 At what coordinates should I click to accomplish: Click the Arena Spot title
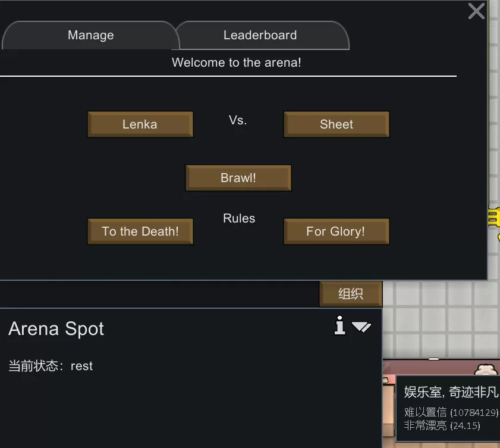[x=56, y=329]
